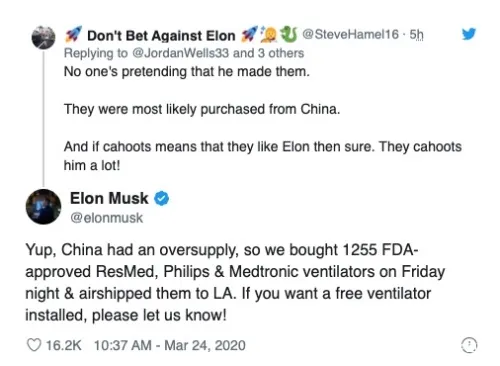Screen dimensions: 500x366
Task: Open the 'Don't Bet Against Elon' profile name
Action: (x=161, y=36)
